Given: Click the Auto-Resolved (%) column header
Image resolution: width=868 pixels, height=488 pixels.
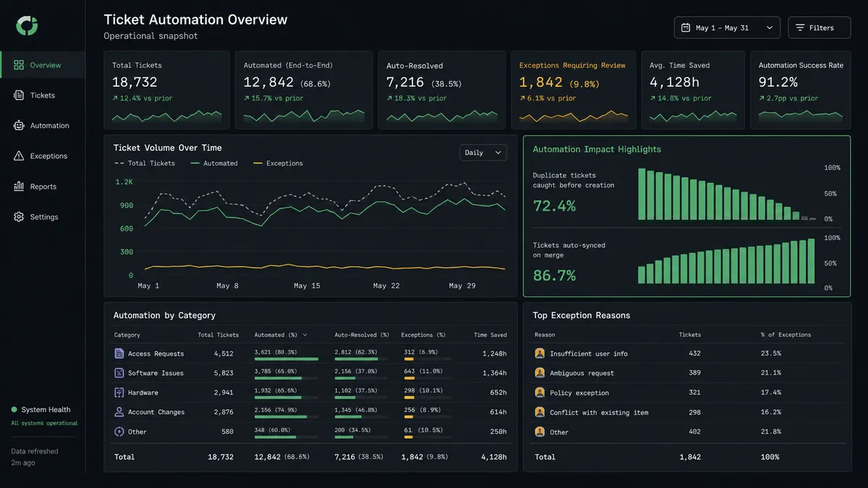Looking at the screenshot, I should (362, 335).
